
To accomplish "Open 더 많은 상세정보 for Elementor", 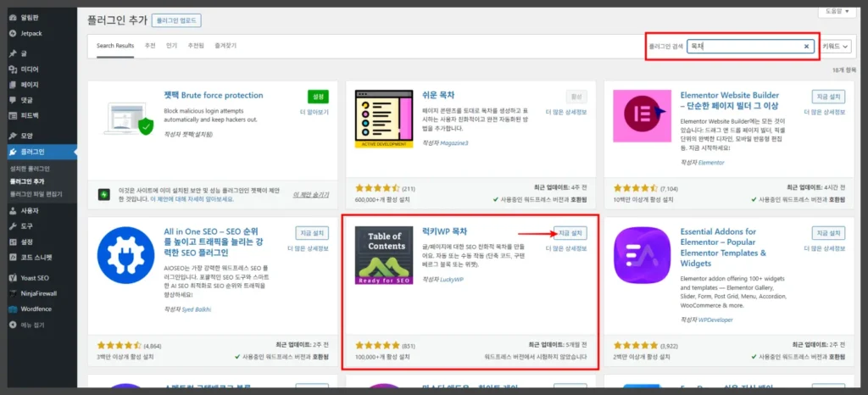I will pyautogui.click(x=825, y=112).
